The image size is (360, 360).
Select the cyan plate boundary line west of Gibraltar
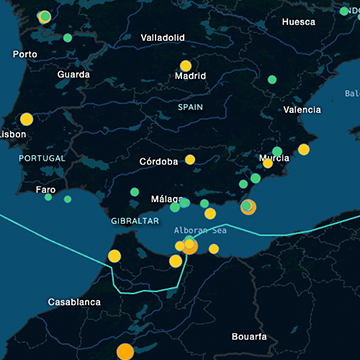[x=55, y=241]
